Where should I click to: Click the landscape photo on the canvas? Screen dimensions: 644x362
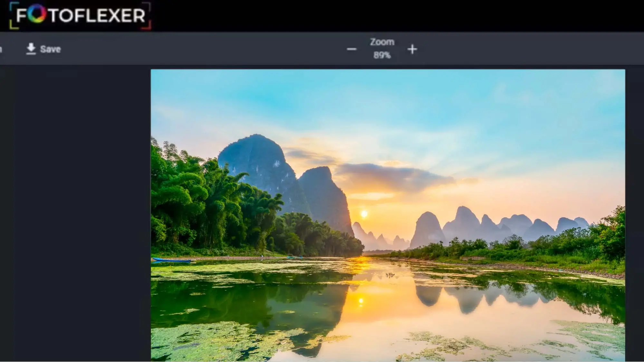[x=388, y=215]
